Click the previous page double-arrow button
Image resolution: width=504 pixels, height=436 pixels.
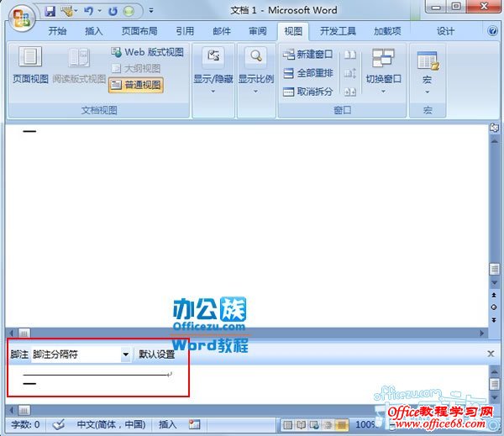point(494,295)
